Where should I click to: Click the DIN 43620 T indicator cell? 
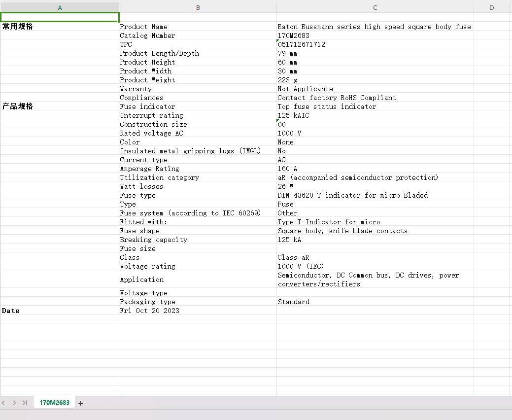tap(375, 195)
